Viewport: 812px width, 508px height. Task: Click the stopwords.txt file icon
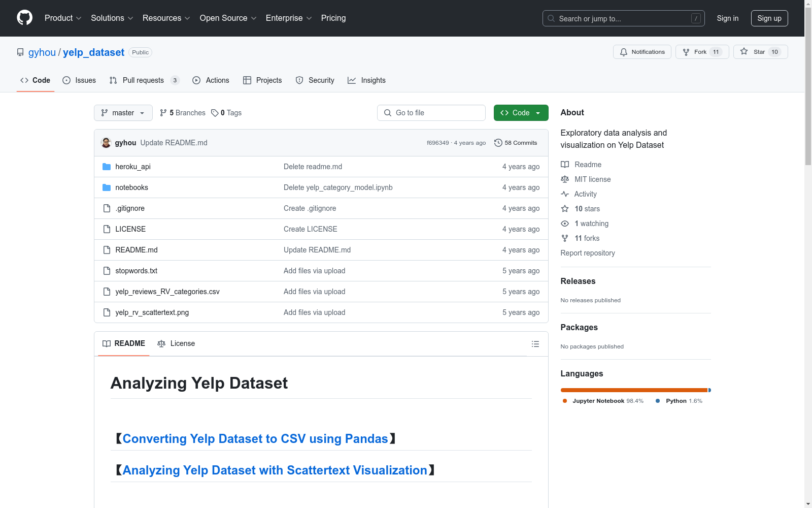click(107, 271)
